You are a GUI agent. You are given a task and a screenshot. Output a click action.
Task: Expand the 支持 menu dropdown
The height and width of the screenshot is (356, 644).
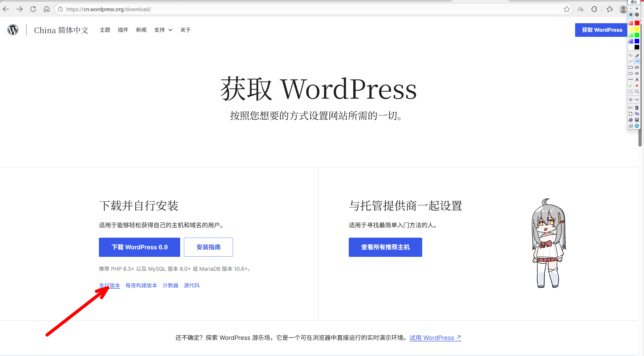click(163, 30)
